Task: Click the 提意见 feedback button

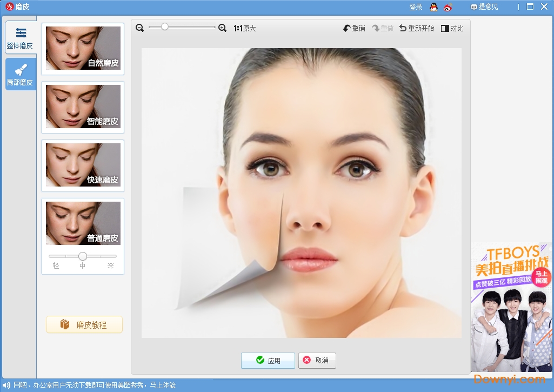Action: click(484, 7)
